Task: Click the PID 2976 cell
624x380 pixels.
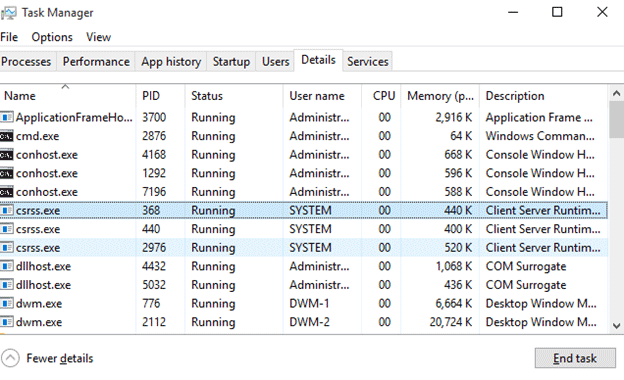Action: tap(154, 248)
